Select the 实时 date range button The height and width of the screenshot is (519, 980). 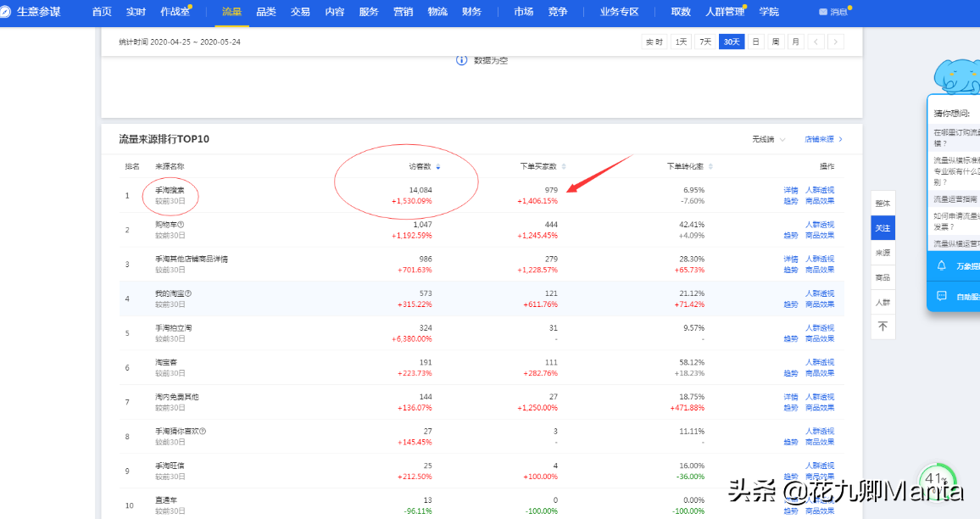[654, 42]
